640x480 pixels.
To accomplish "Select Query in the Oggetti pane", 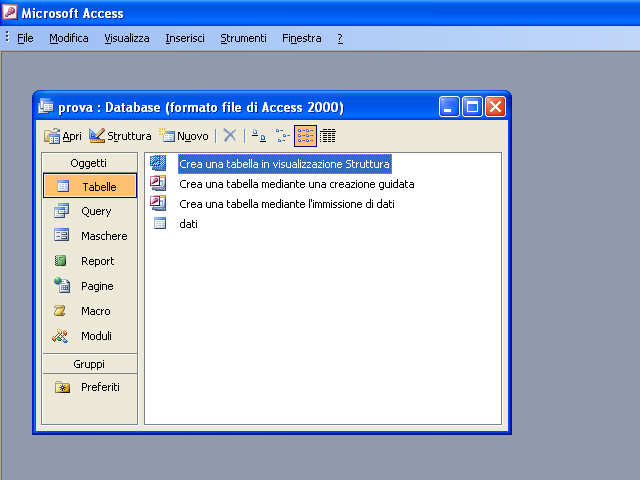I will (90, 211).
